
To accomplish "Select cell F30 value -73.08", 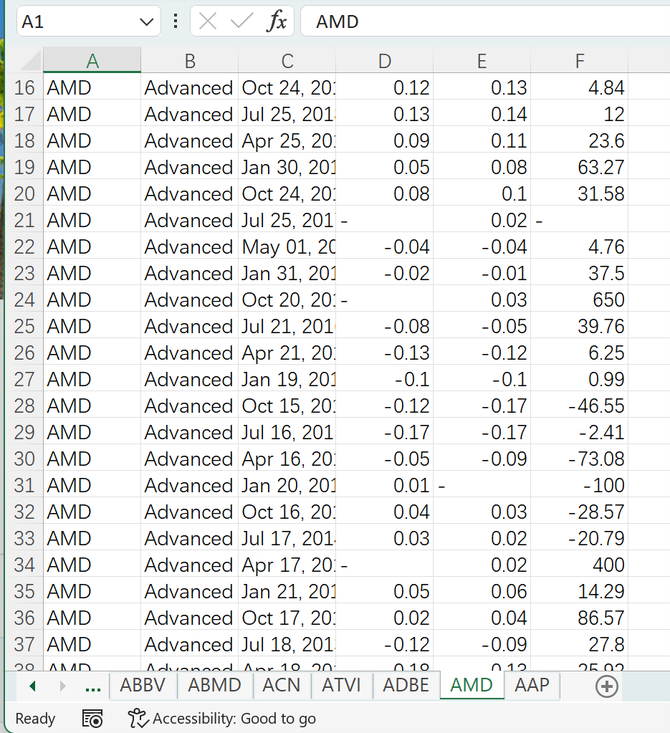I will pyautogui.click(x=579, y=459).
